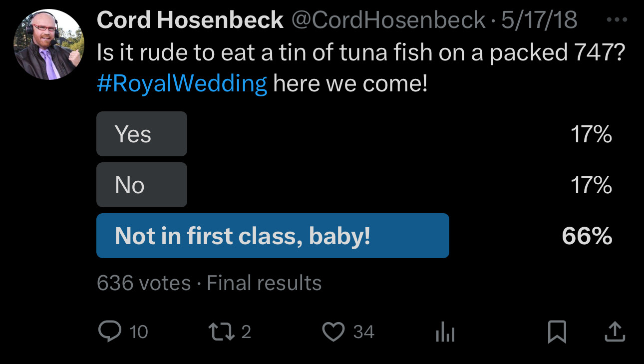Click the like count of 34

point(363,332)
